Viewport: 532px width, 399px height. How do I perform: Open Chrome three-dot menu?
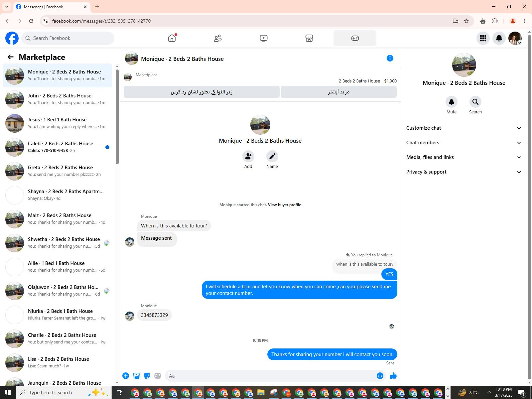pos(525,21)
